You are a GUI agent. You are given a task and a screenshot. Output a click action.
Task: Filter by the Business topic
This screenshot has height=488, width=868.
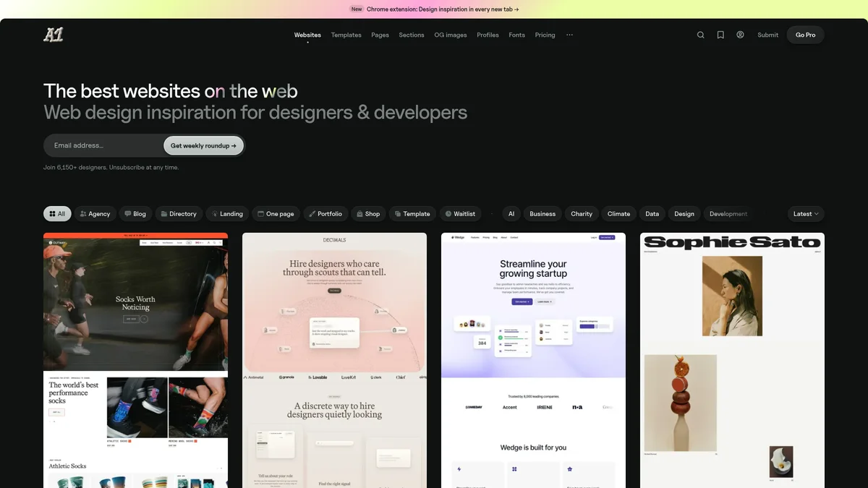(x=542, y=214)
